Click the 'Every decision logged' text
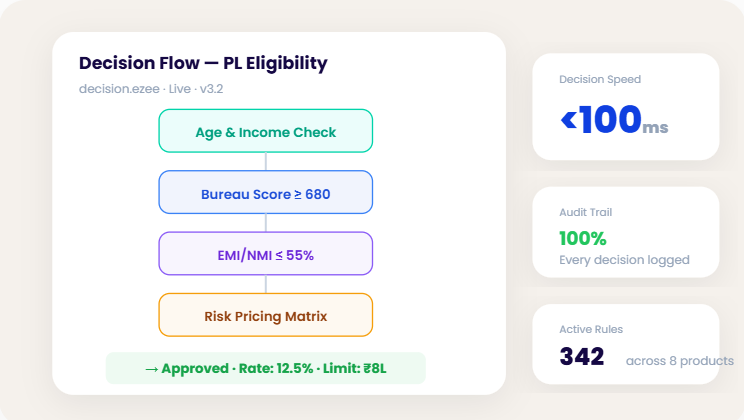Image resolution: width=744 pixels, height=420 pixels. tap(624, 260)
